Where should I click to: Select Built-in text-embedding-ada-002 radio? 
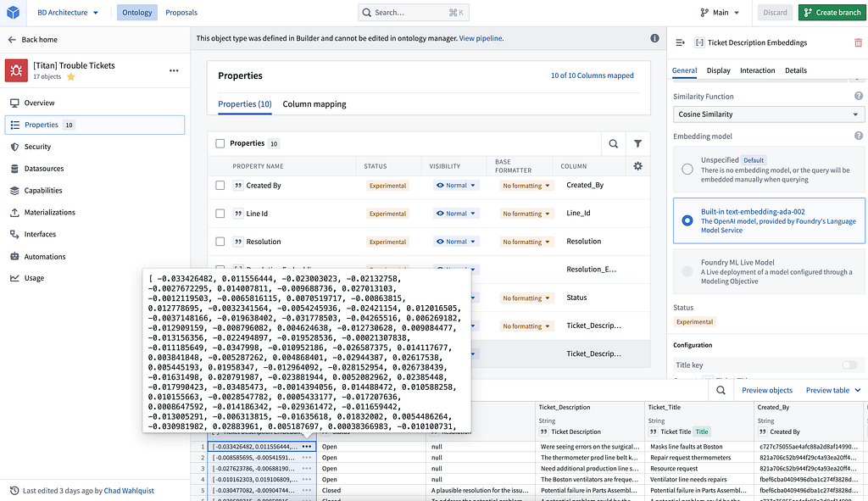(687, 220)
